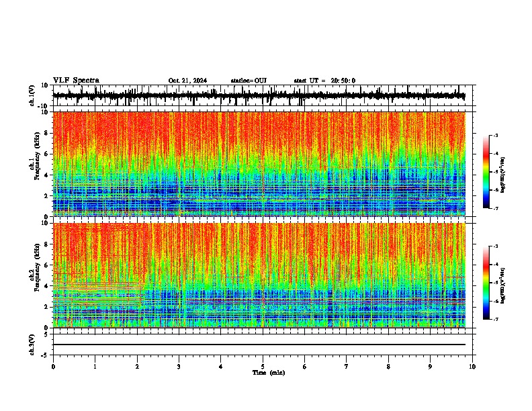Click the '8' kHz tick of ch.2 spectrogram
The height and width of the screenshot is (411, 532).
[46, 244]
